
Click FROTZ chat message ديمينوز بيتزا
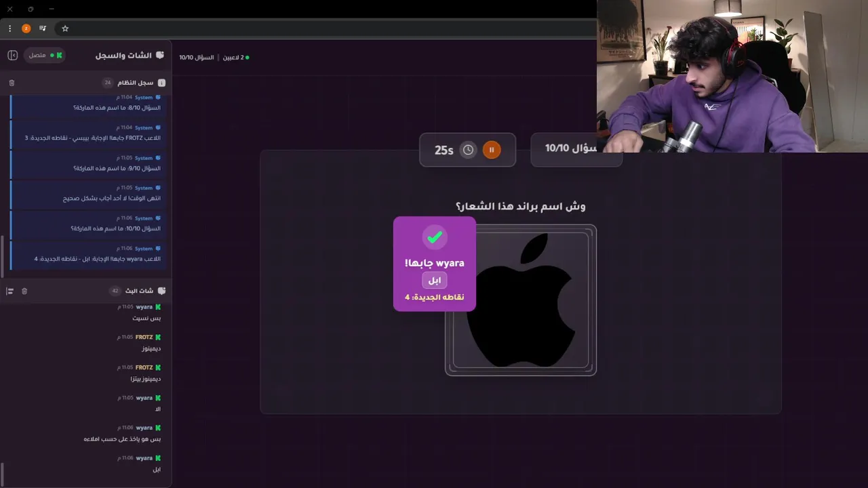point(146,379)
